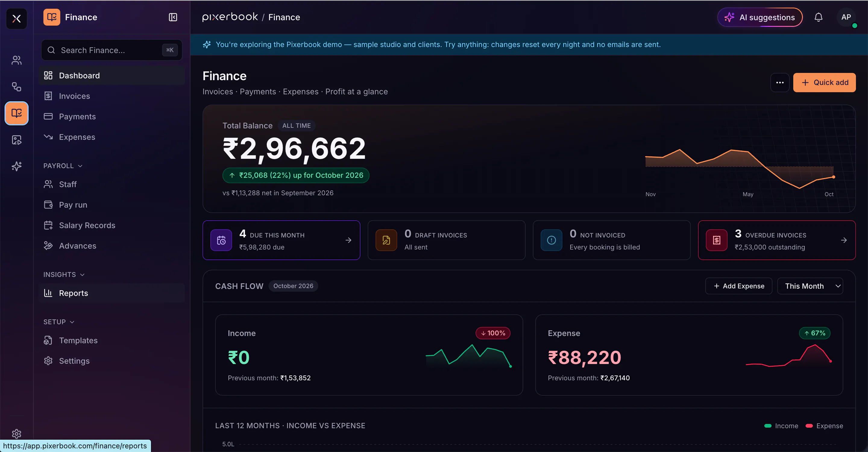
Task: Collapse the PAYROLL section
Action: [63, 166]
